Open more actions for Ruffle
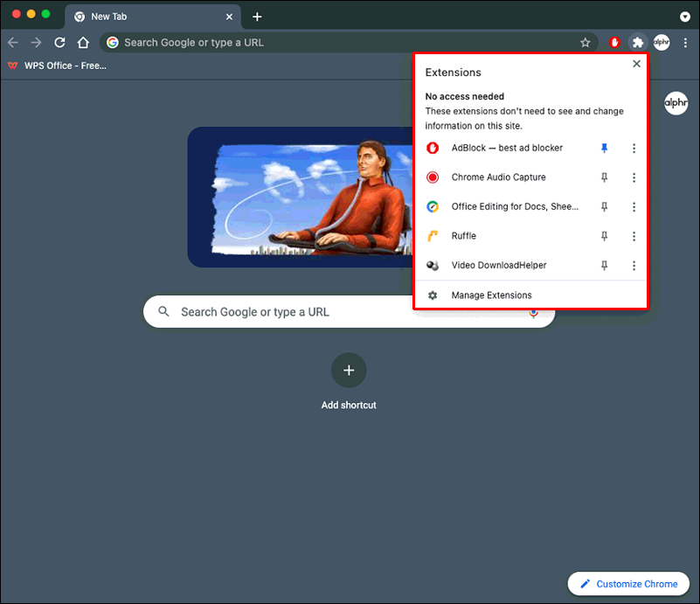The image size is (700, 604). [634, 236]
